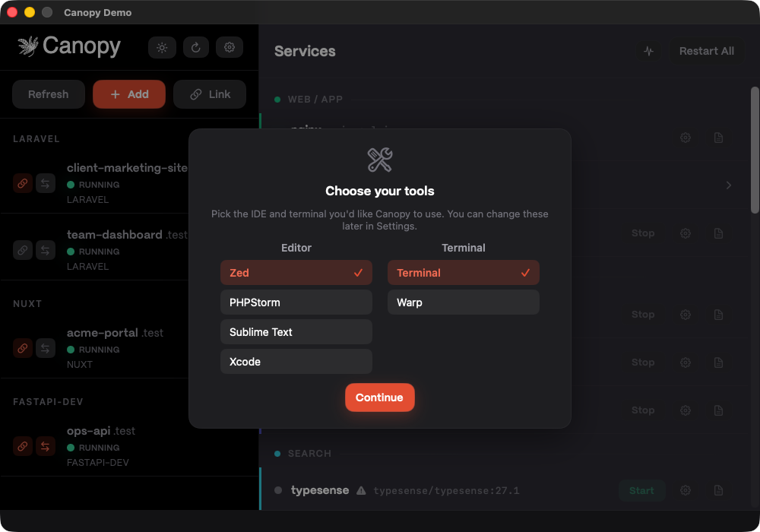Click the Services panel scrollbar
This screenshot has height=532, width=760.
coord(755,150)
